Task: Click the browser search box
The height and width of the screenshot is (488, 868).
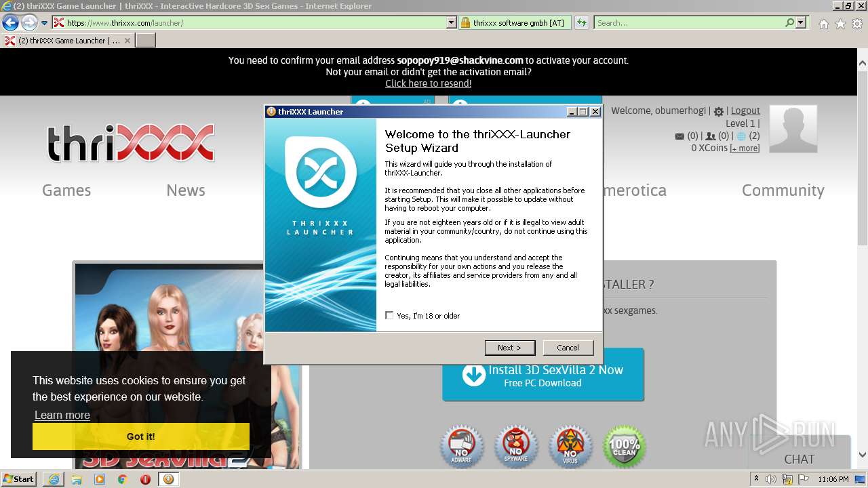Action: tap(689, 23)
